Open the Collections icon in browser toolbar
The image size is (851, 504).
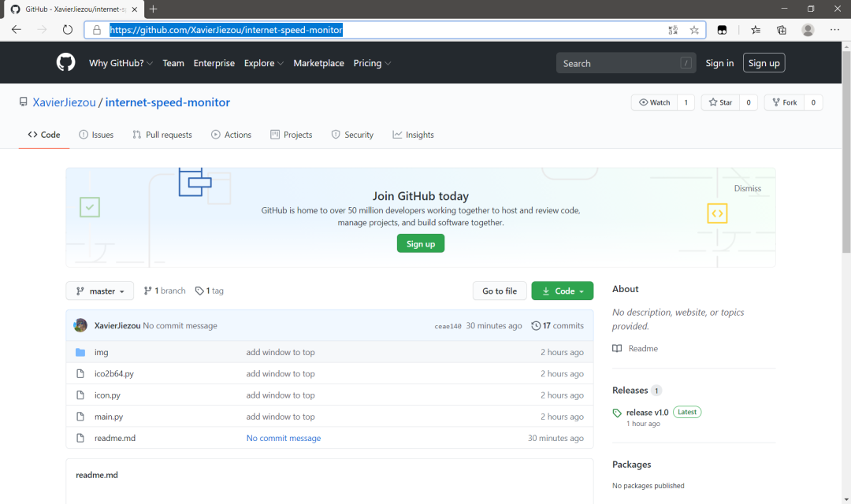click(782, 30)
